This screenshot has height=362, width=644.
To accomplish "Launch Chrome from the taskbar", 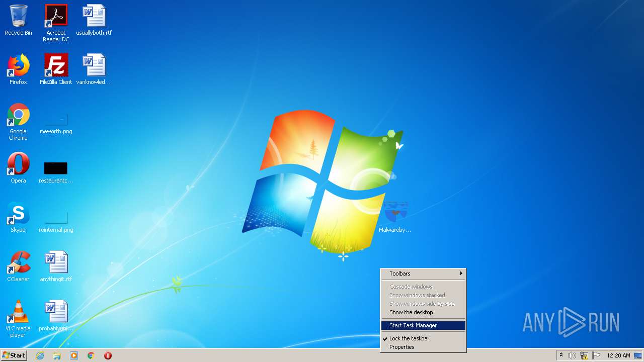I will click(x=91, y=355).
